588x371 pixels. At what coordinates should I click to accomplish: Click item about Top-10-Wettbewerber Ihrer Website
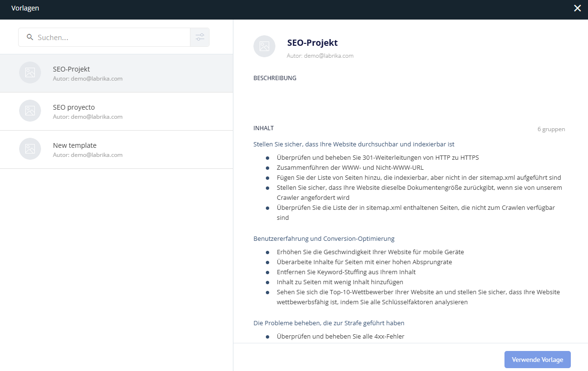(418, 297)
